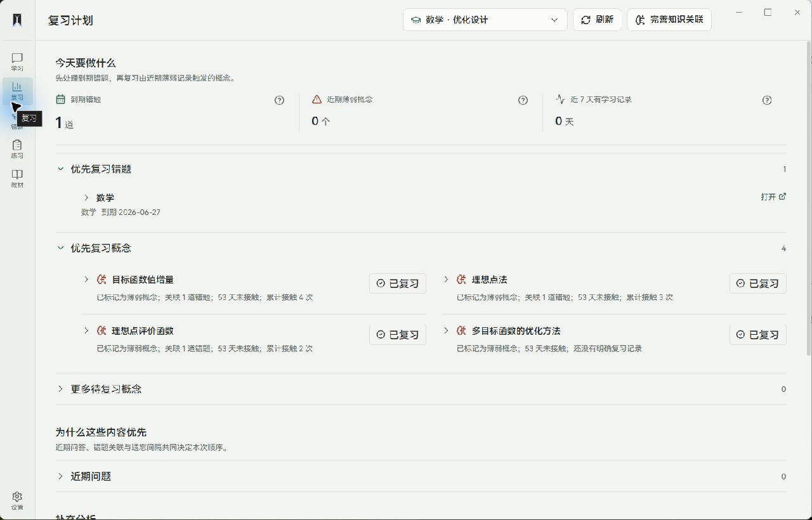Click the weak-concept icon beside 目标函数值增量

(101, 280)
